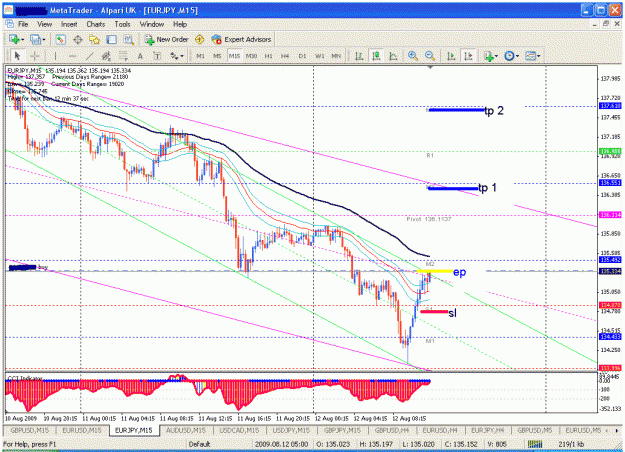The height and width of the screenshot is (452, 625).
Task: Select the horizontal line drawing tool
Action: coord(72,56)
